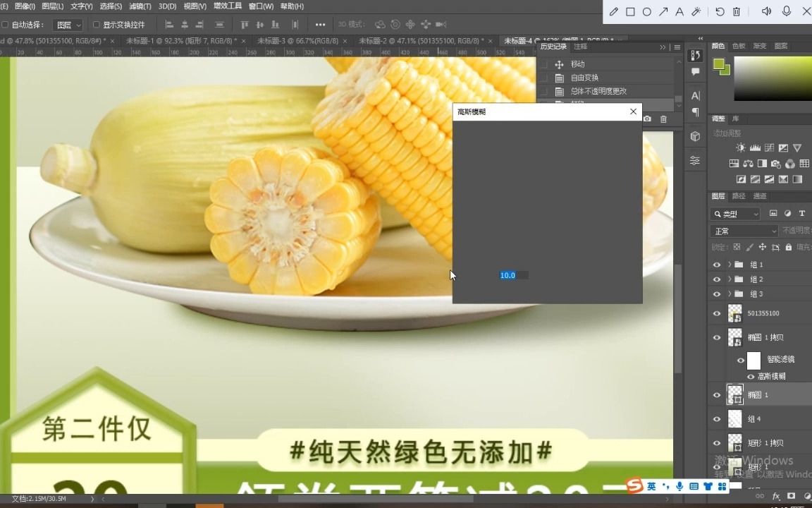Select the Brightness/Contrast adjustment icon
This screenshot has width=812, height=508.
click(x=741, y=147)
